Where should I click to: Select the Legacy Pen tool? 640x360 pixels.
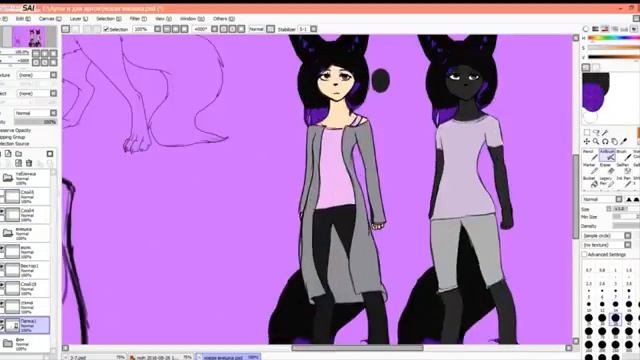click(607, 182)
